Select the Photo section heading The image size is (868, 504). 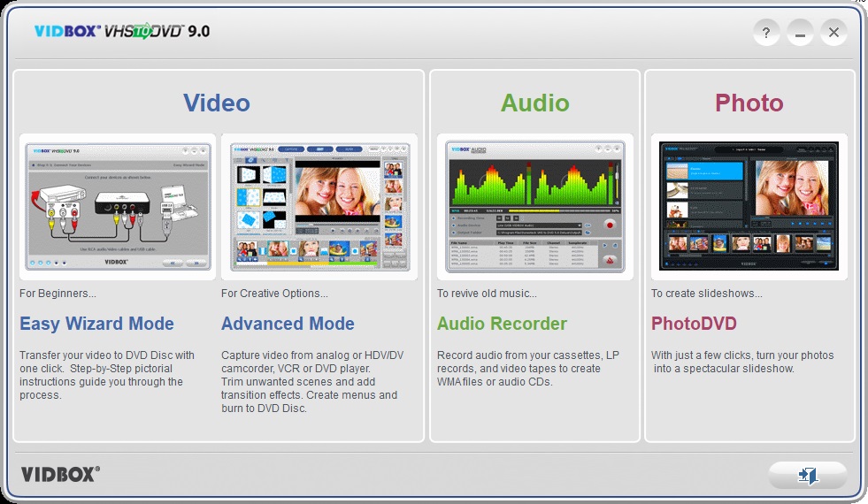click(x=749, y=103)
